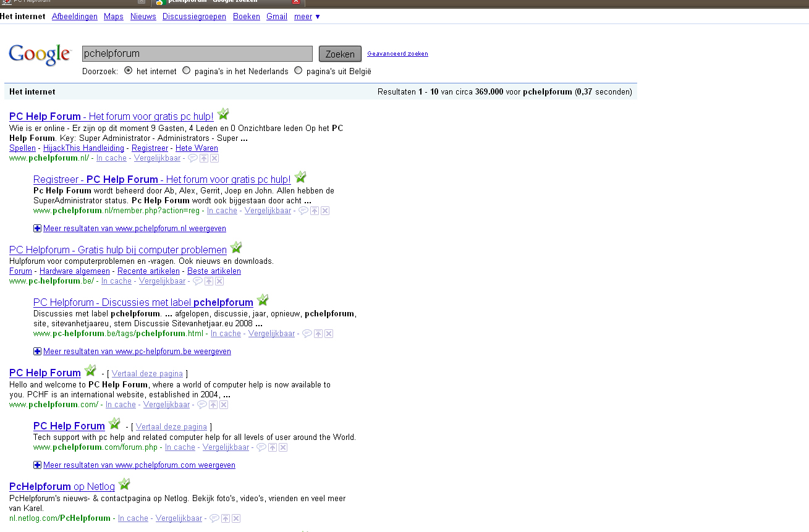Click the comment icon on the member.php?action=reg result
809x532 pixels.
click(303, 211)
